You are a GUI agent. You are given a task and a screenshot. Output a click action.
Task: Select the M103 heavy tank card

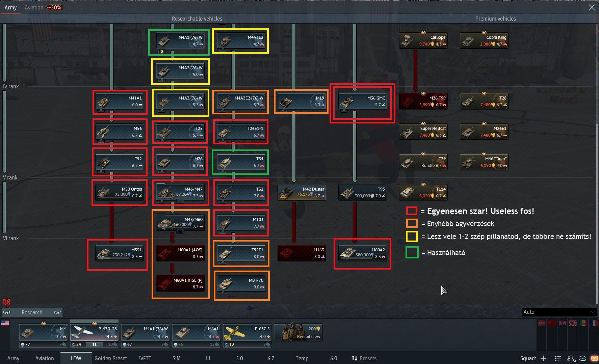pyautogui.click(x=240, y=223)
